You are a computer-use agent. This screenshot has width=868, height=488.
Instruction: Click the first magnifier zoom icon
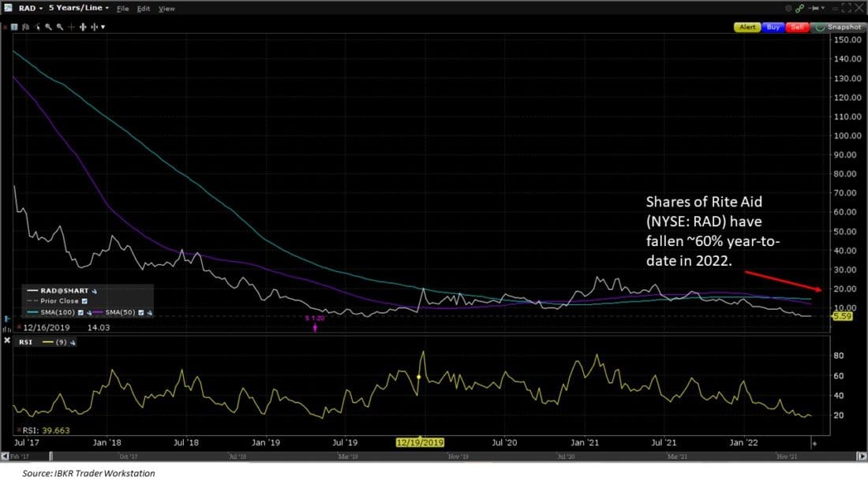pos(48,27)
